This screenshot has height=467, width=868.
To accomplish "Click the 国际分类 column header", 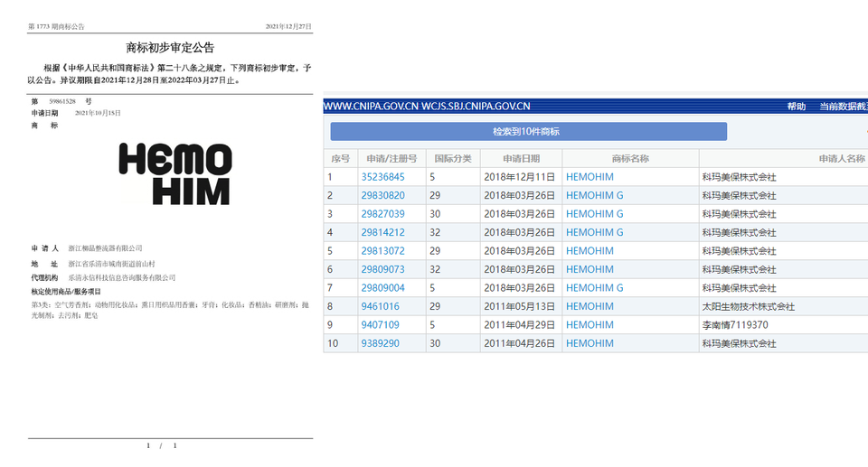I will point(451,159).
